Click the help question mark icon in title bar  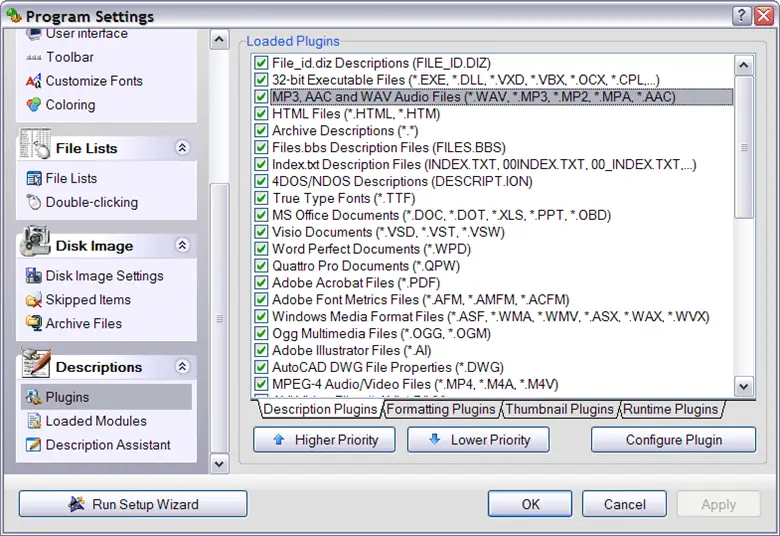[741, 15]
